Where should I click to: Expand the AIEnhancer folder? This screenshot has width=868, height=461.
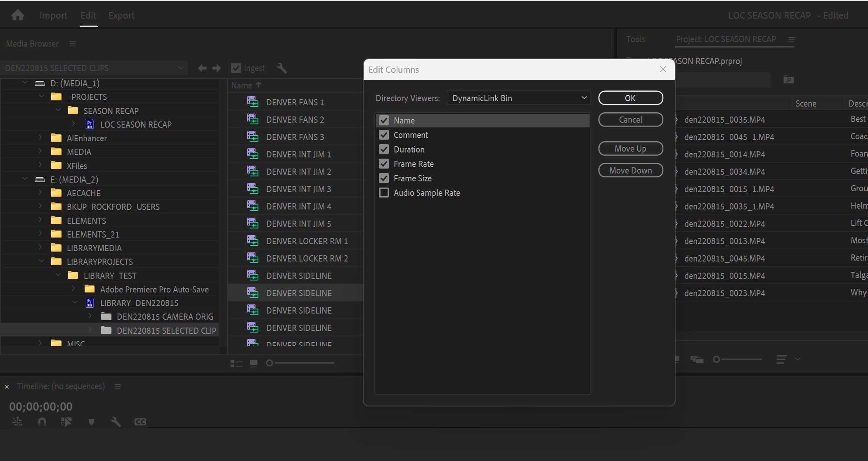40,138
